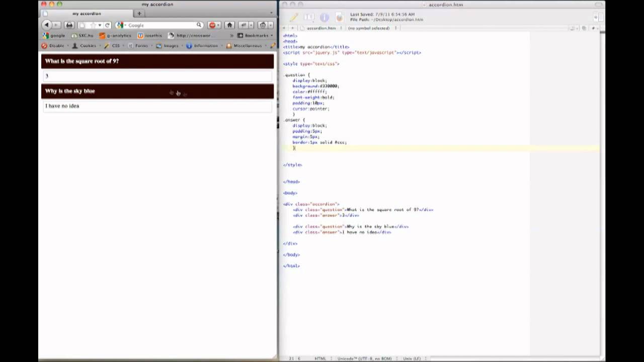The image size is (644, 362).
Task: Click the script src jquery.js code line
Action: 352,52
